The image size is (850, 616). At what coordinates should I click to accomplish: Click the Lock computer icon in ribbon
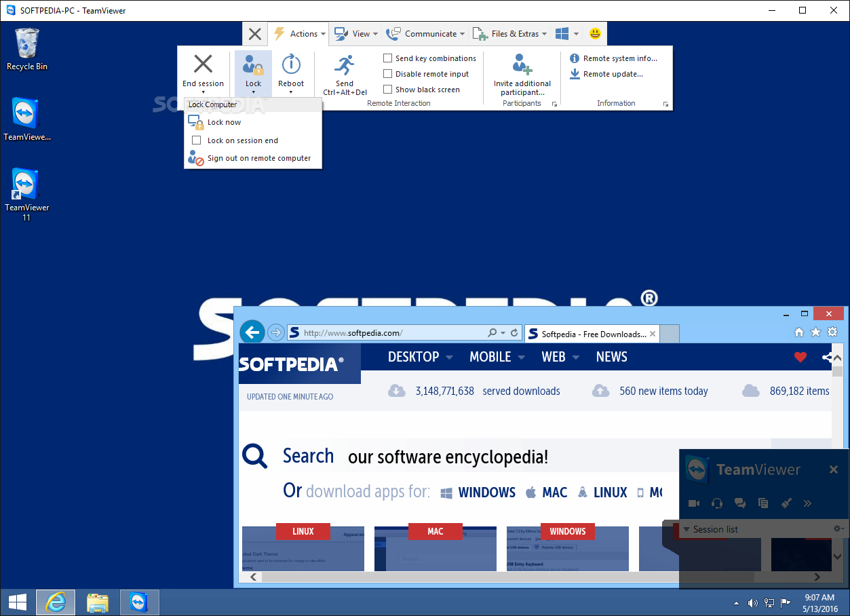tap(253, 65)
